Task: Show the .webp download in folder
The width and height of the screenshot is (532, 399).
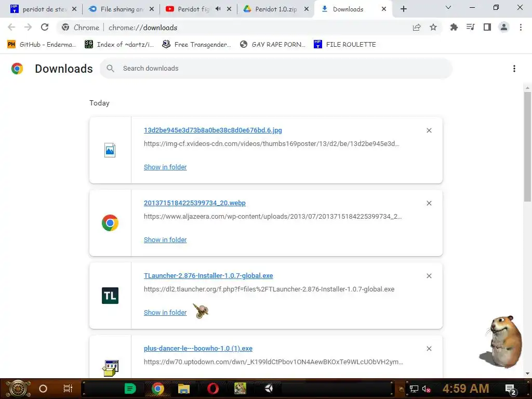Action: click(x=165, y=240)
